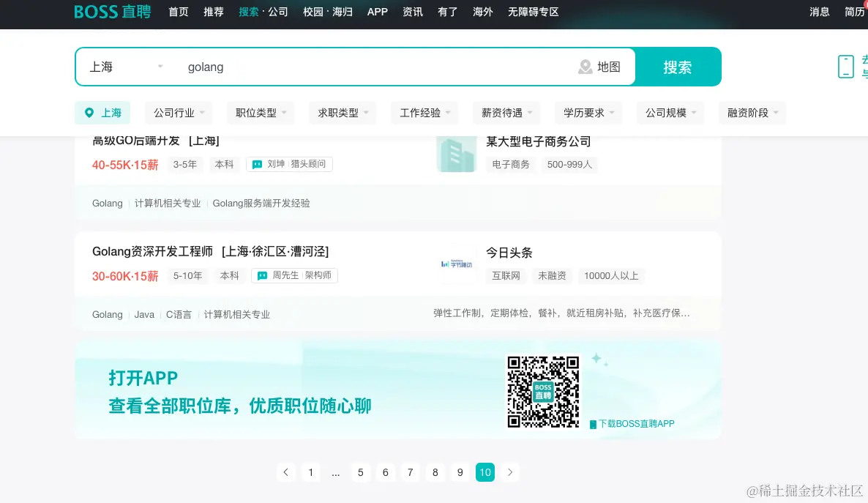Open the 校园·海归 menu item
This screenshot has height=503, width=868.
(x=326, y=12)
